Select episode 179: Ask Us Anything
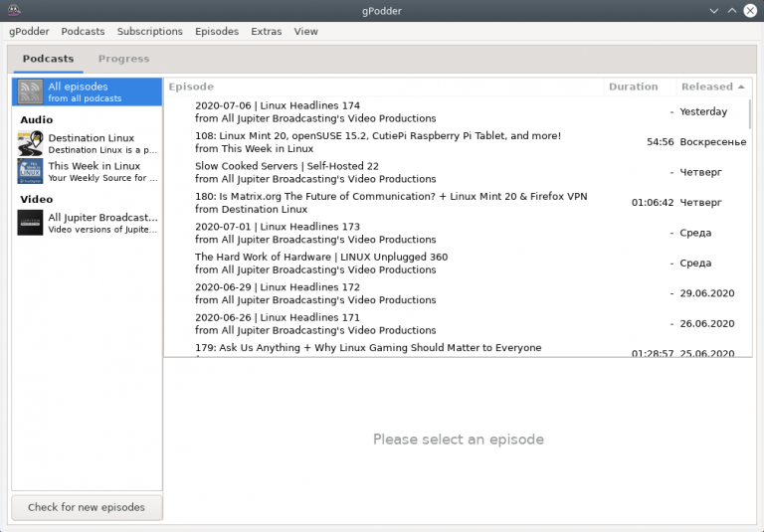The width and height of the screenshot is (764, 532). (458, 348)
